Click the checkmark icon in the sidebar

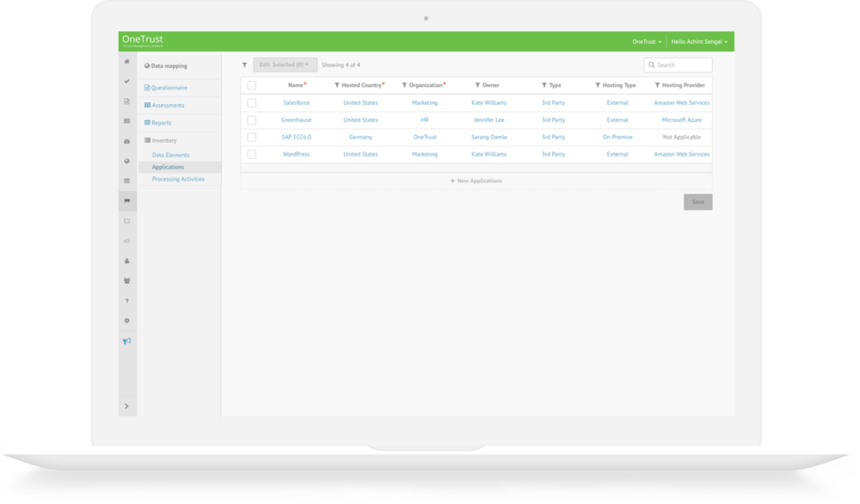[x=126, y=81]
